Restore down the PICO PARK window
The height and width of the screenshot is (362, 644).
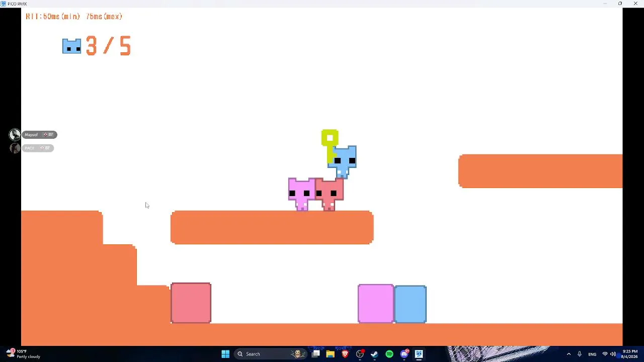[620, 4]
